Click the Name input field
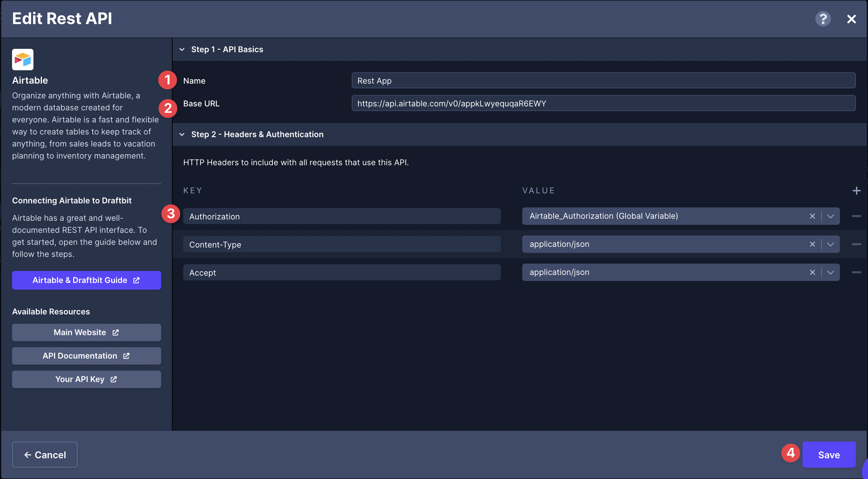 603,81
